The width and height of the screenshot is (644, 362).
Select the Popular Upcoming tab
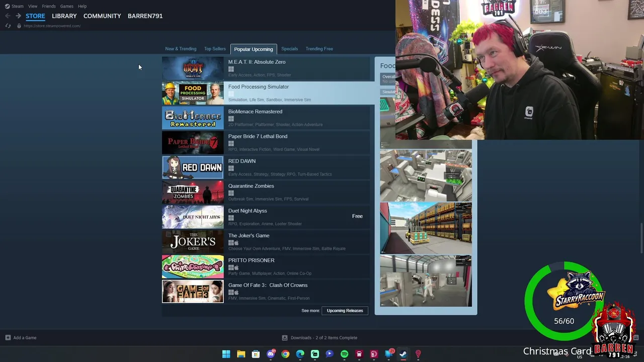[253, 49]
